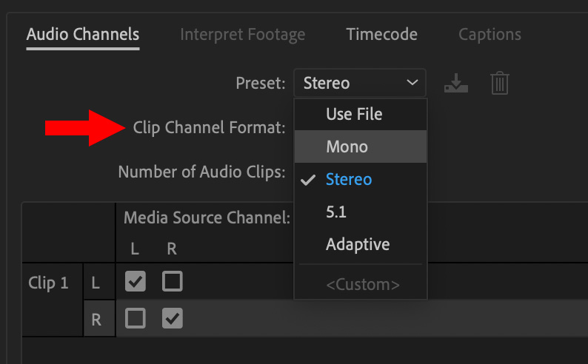This screenshot has height=364, width=588.
Task: Select the Clip 1 row label
Action: point(48,283)
